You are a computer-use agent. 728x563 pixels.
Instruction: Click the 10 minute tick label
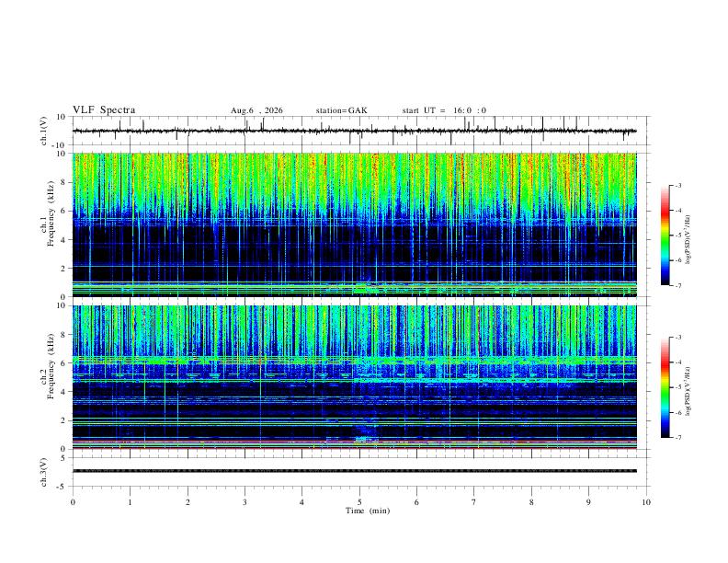646,502
